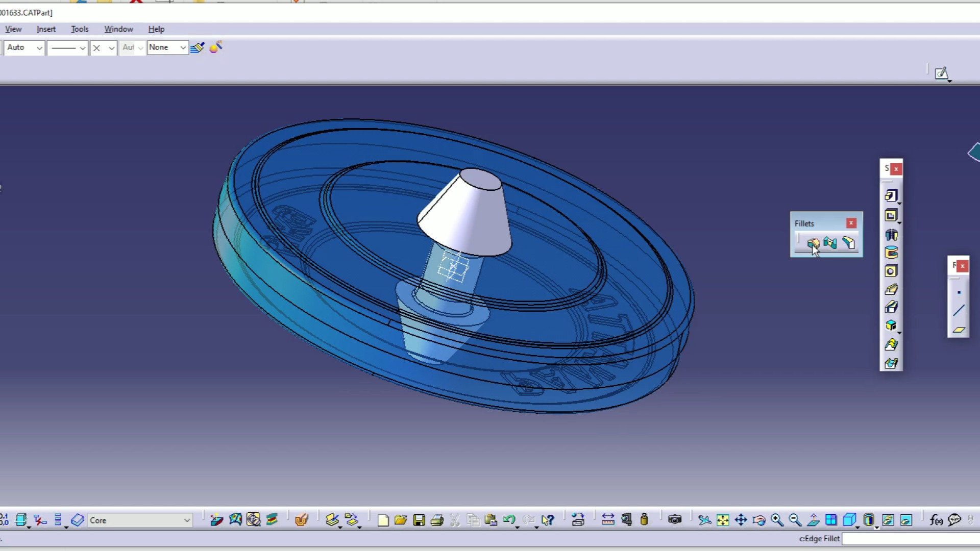Open the Tools menu
This screenshot has width=980, height=551.
point(80,29)
